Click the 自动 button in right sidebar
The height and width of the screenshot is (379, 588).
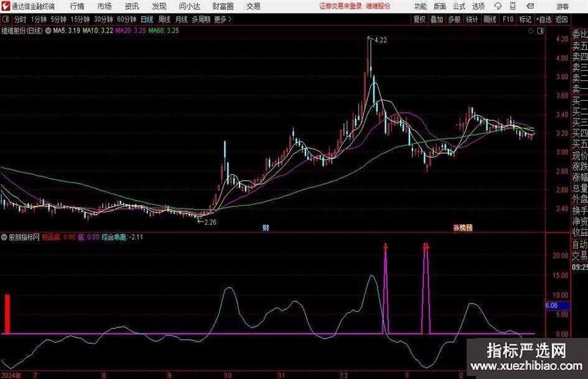tap(579, 245)
